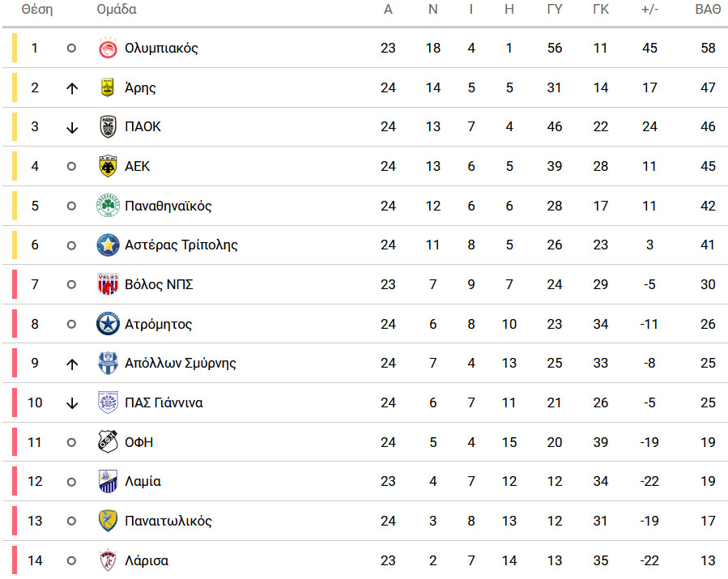Click the Volos NPS team crest
Image resolution: width=728 pixels, height=579 pixels.
point(108,284)
